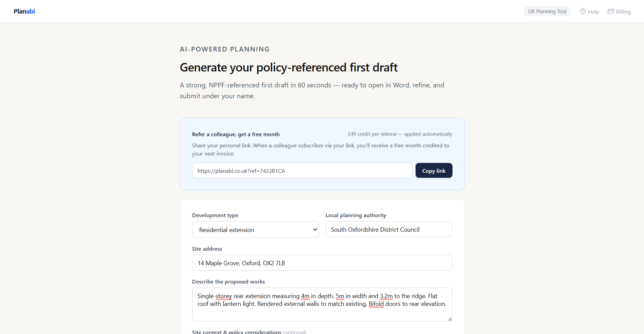The image size is (644, 334).
Task: Click into the Site address field
Action: [x=322, y=263]
